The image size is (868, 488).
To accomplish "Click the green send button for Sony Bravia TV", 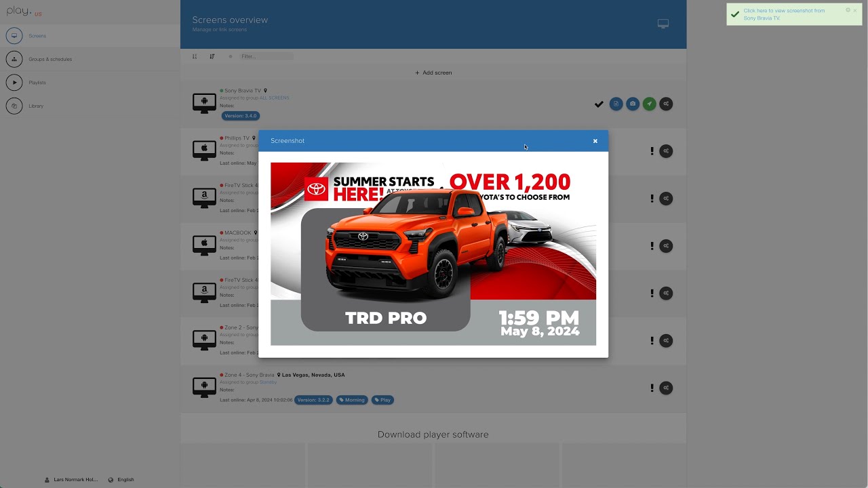I will 650,104.
